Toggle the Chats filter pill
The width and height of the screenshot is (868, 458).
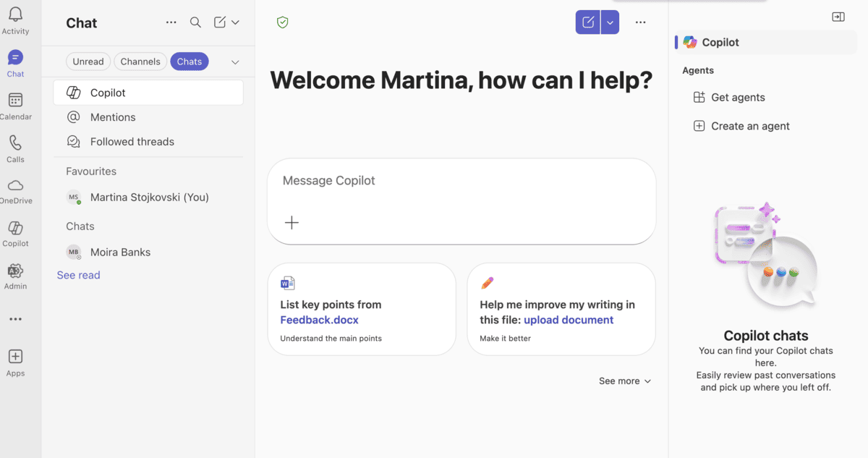(x=189, y=61)
